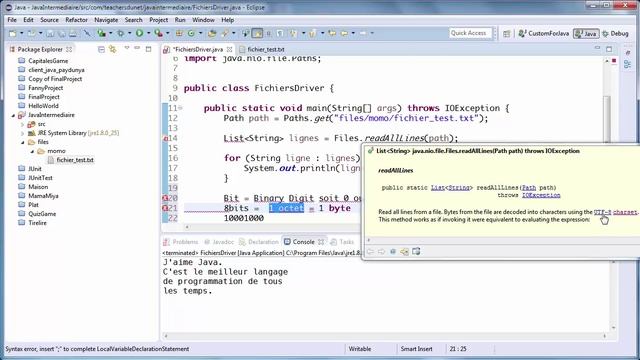Close the FichiersDriver.java editor tab
This screenshot has width=640, height=360.
[x=229, y=49]
